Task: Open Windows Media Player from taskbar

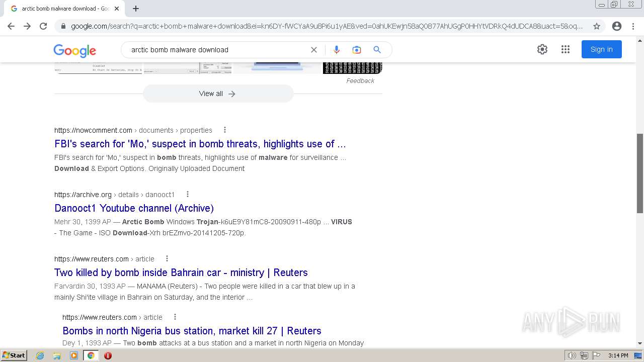Action: click(74, 355)
